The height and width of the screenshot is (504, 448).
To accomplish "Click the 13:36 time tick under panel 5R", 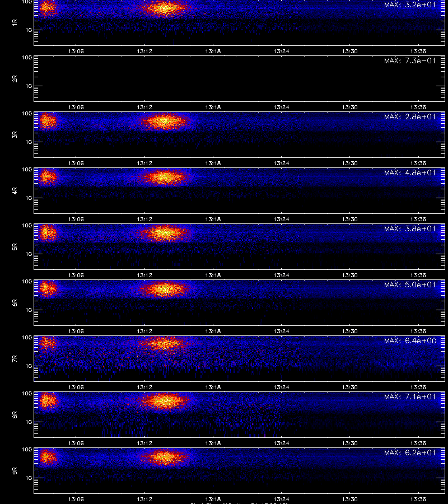I will pos(418,275).
